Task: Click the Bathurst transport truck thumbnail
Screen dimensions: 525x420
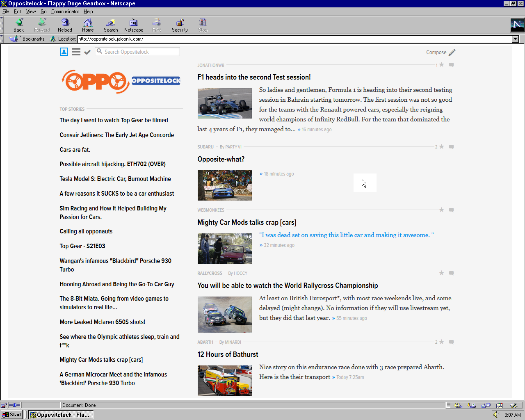Action: point(225,381)
